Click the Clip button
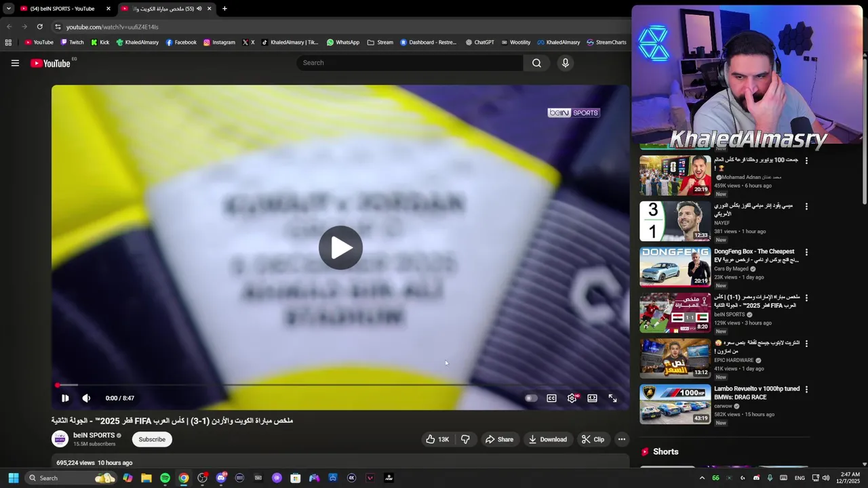The image size is (868, 488). coord(593,439)
